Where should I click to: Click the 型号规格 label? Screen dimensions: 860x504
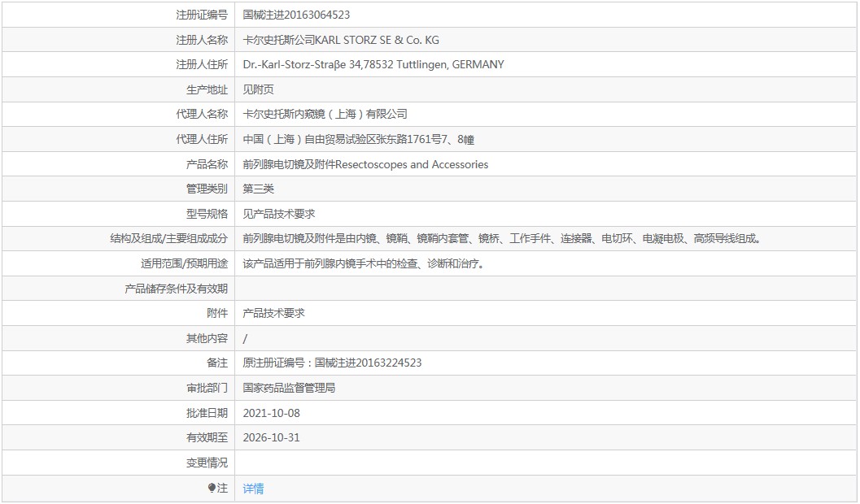tap(207, 214)
